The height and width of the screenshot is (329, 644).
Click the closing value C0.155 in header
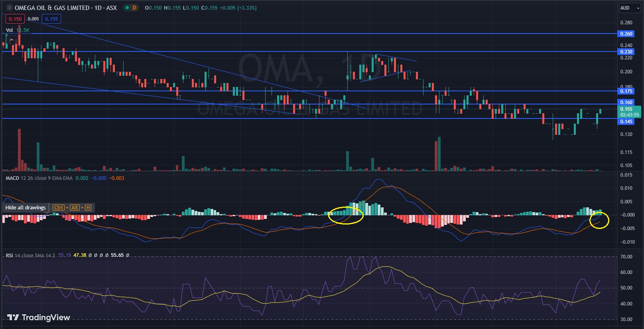pos(209,8)
